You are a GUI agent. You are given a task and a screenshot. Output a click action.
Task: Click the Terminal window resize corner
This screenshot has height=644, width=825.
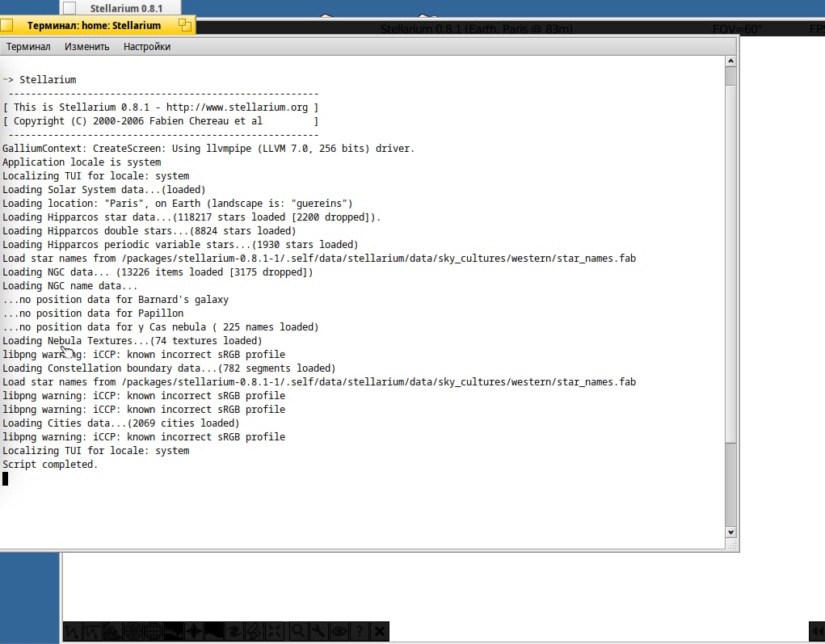(x=731, y=545)
